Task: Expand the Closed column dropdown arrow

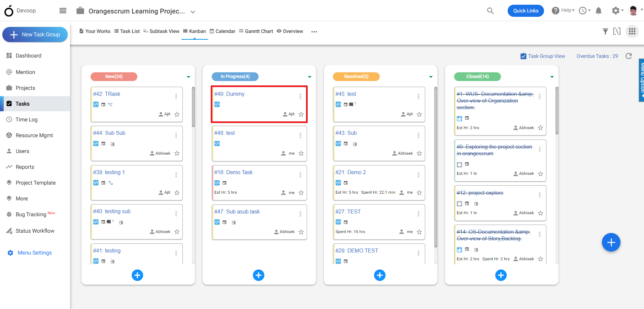Action: pos(552,77)
